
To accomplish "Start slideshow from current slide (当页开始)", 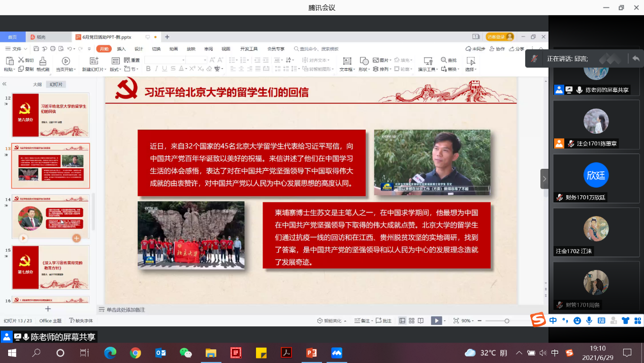I will [66, 61].
